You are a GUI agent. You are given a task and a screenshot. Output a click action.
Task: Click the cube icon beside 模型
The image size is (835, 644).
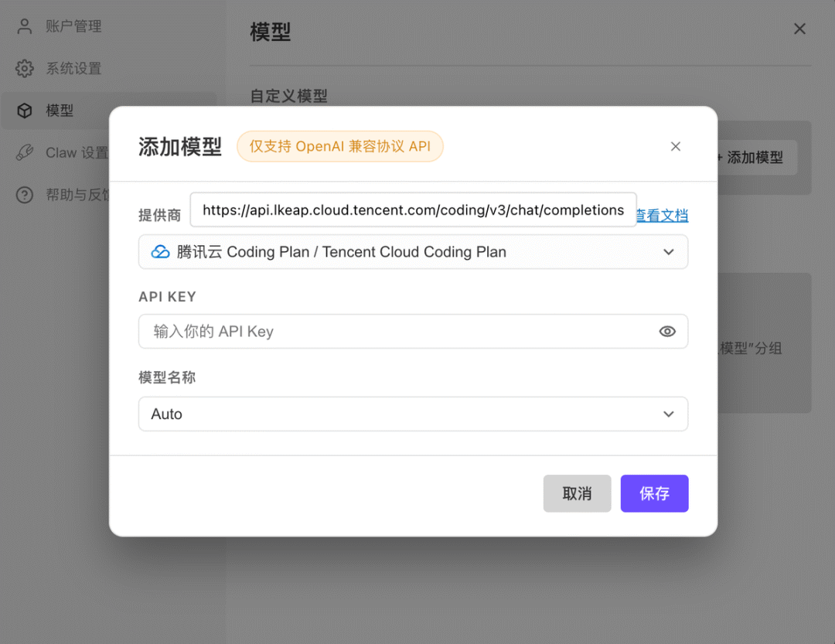tap(25, 111)
